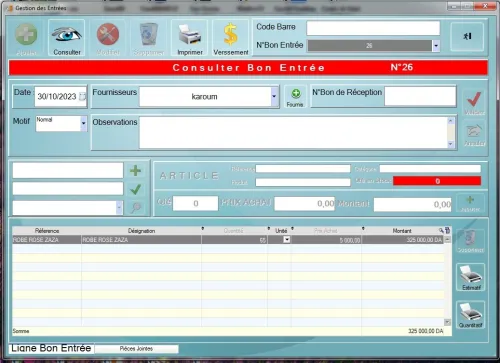Close the Gestion des Entrées window
The width and height of the screenshot is (500, 363).
(485, 6)
